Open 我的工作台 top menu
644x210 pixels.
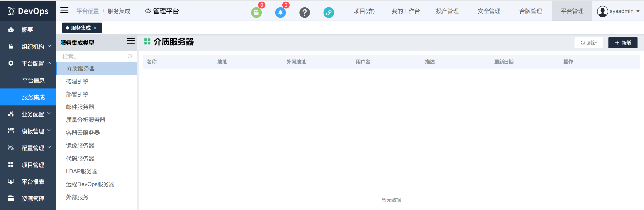[405, 11]
